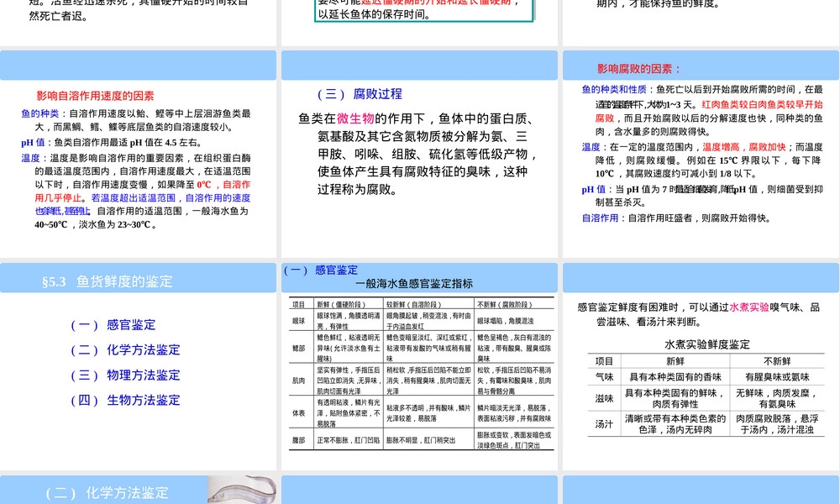Click the cell 具有本种类固有的香味

click(x=675, y=377)
